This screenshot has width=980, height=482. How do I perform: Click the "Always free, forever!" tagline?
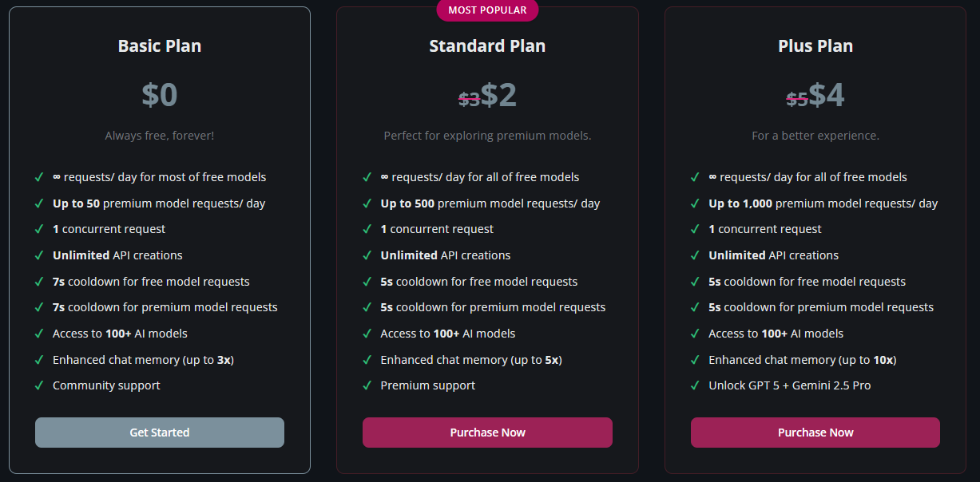(160, 136)
